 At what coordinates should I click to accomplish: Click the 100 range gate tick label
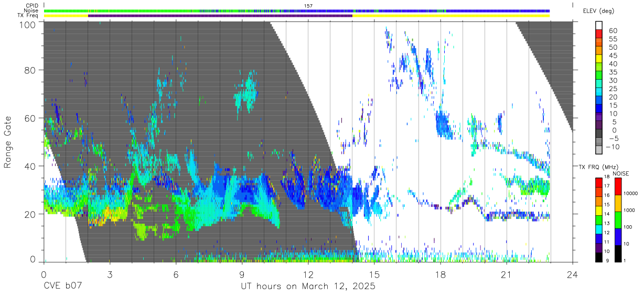[27, 25]
